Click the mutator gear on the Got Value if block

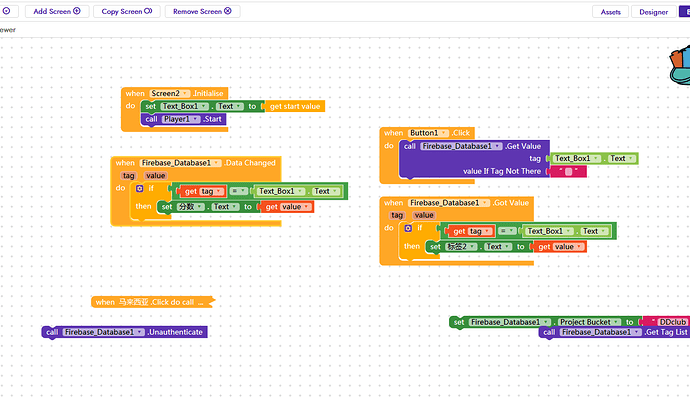(407, 228)
